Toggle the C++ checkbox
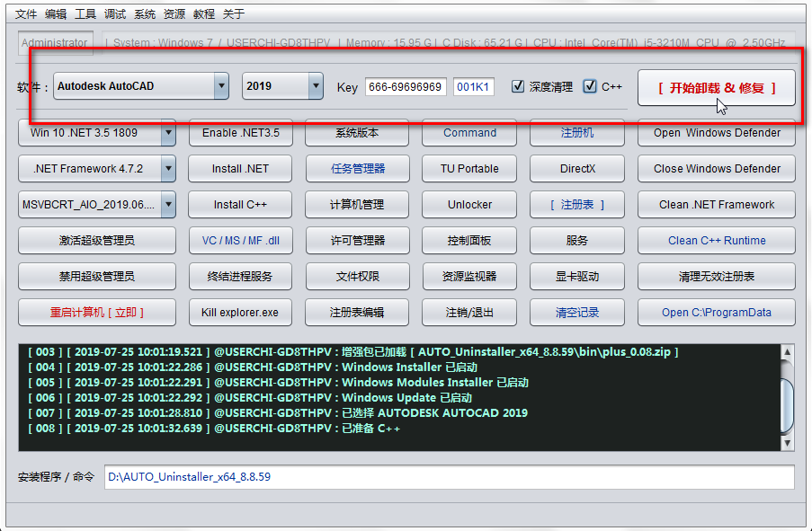Screen dimensions: 812x531 [589, 86]
